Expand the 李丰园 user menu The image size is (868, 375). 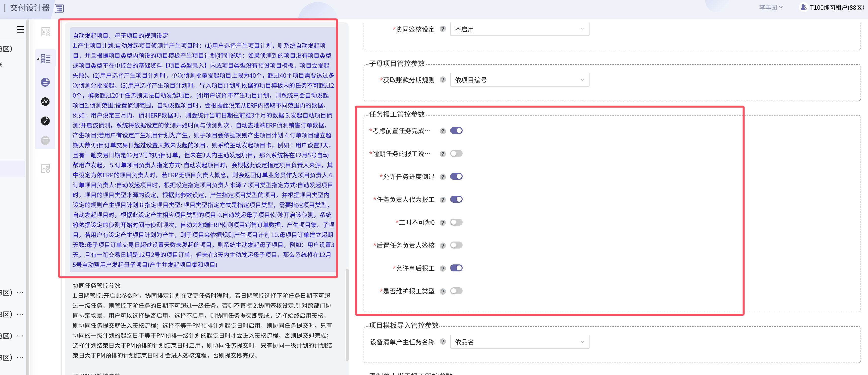(771, 7)
